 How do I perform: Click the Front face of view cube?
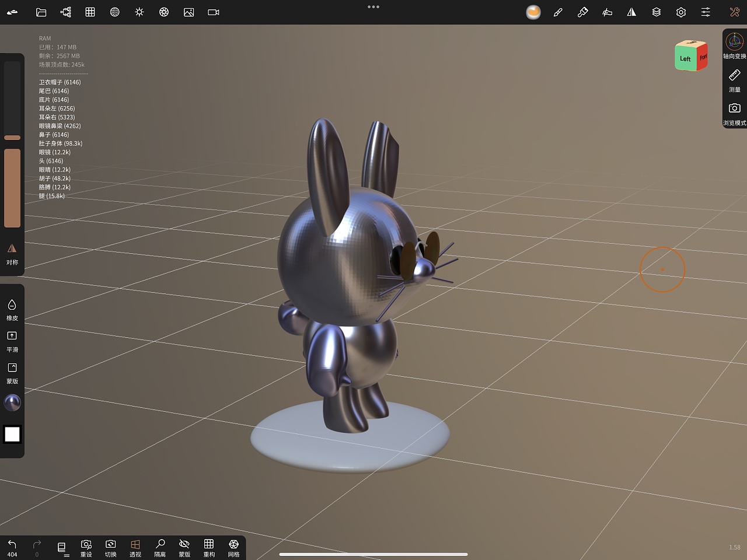click(703, 57)
